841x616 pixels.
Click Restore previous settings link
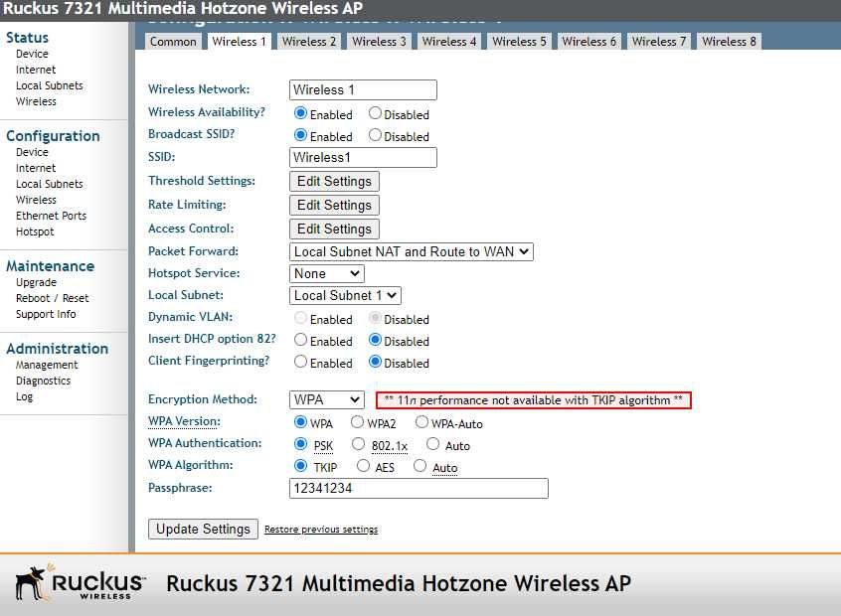pyautogui.click(x=321, y=530)
